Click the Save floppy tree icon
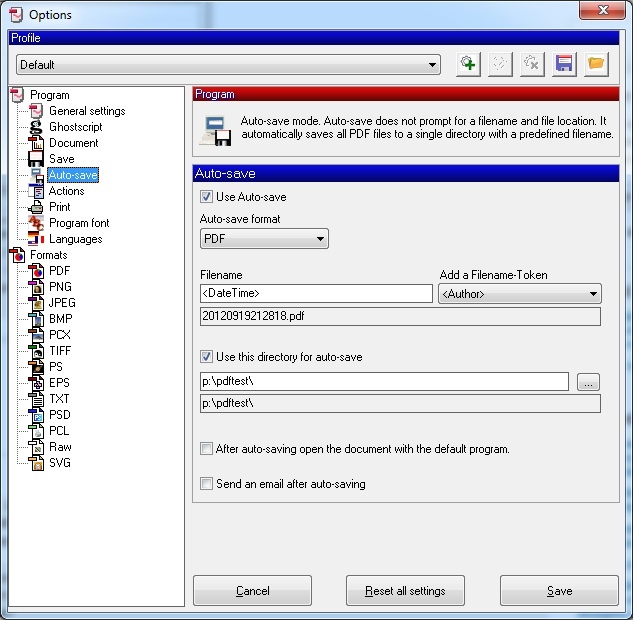This screenshot has height=620, width=633. [36, 159]
